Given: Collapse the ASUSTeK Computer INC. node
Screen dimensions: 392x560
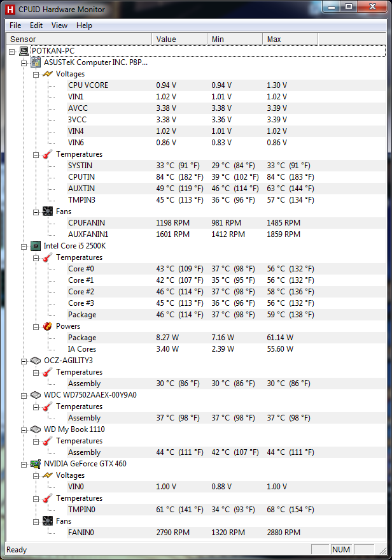Looking at the screenshot, I should coord(24,63).
